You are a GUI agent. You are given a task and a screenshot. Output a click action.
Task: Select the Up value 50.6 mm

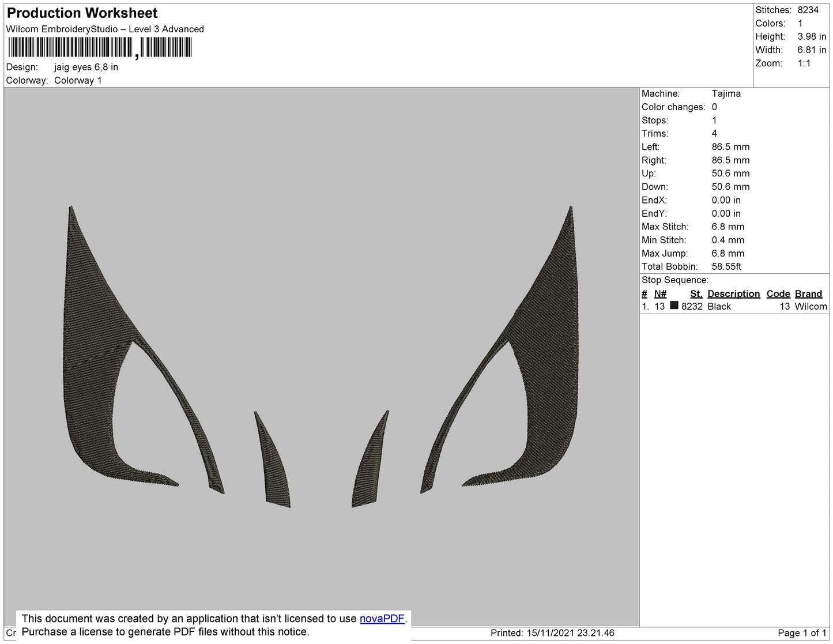pyautogui.click(x=730, y=174)
